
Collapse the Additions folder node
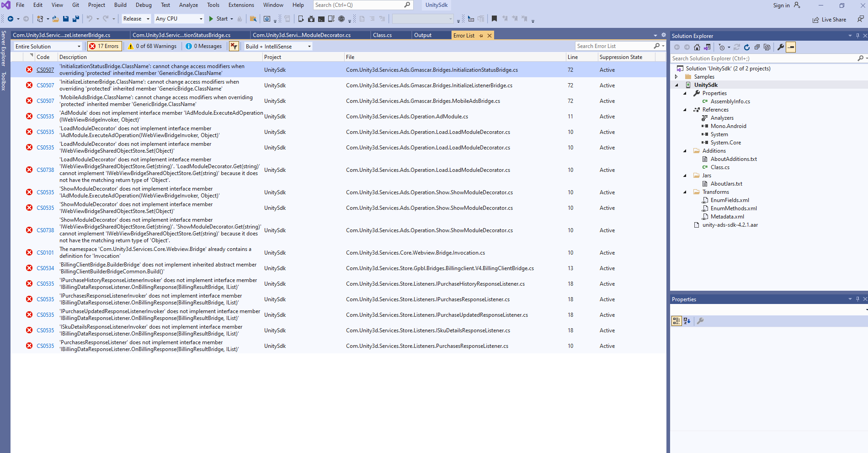[685, 151]
